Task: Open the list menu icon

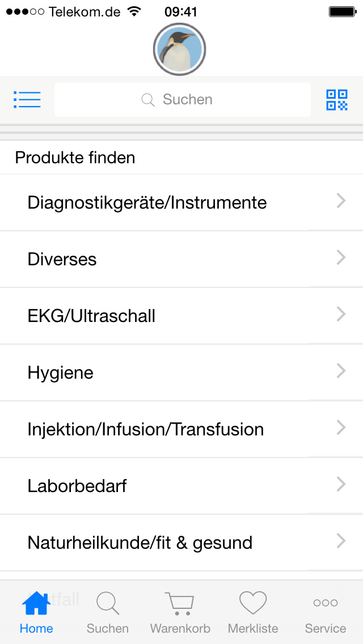Action: click(x=27, y=100)
